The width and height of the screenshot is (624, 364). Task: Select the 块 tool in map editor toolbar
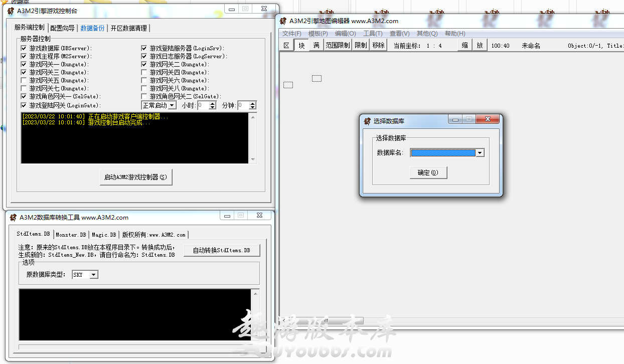[301, 45]
